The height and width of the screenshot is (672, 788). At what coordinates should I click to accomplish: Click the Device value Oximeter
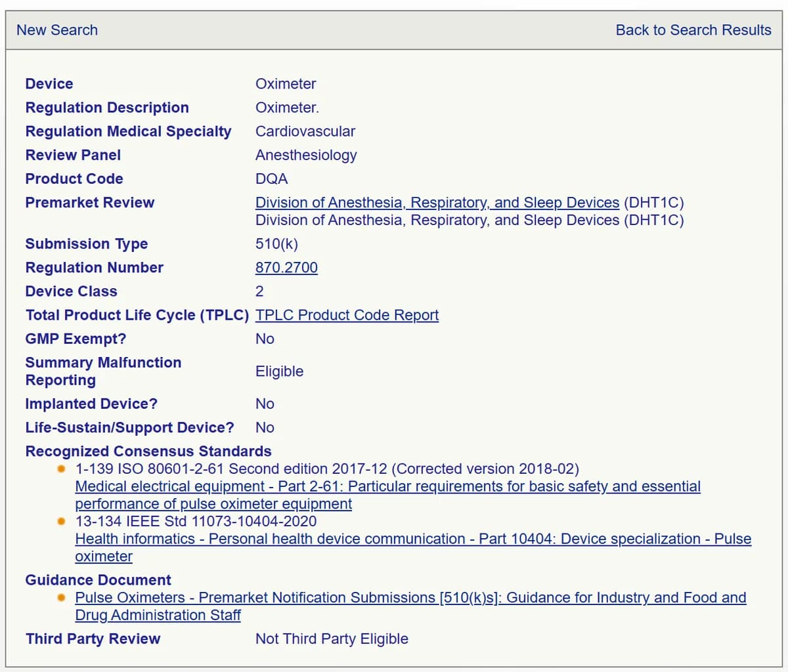pyautogui.click(x=286, y=84)
